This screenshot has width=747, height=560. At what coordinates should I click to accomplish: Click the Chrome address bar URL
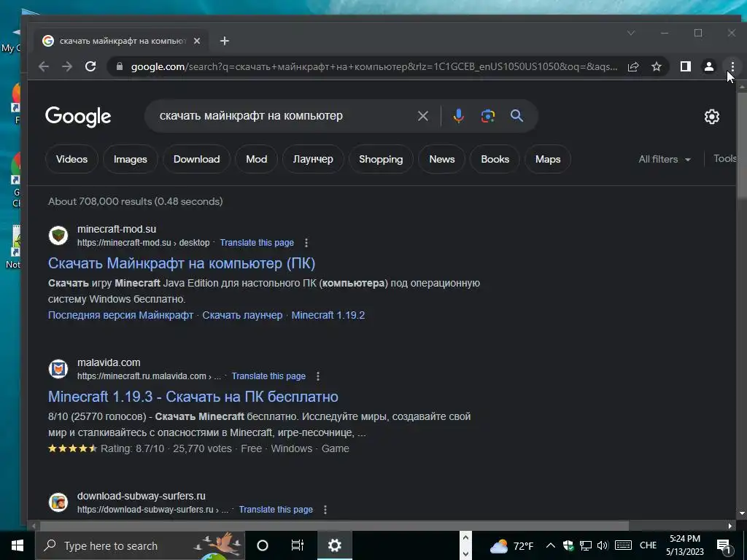374,66
